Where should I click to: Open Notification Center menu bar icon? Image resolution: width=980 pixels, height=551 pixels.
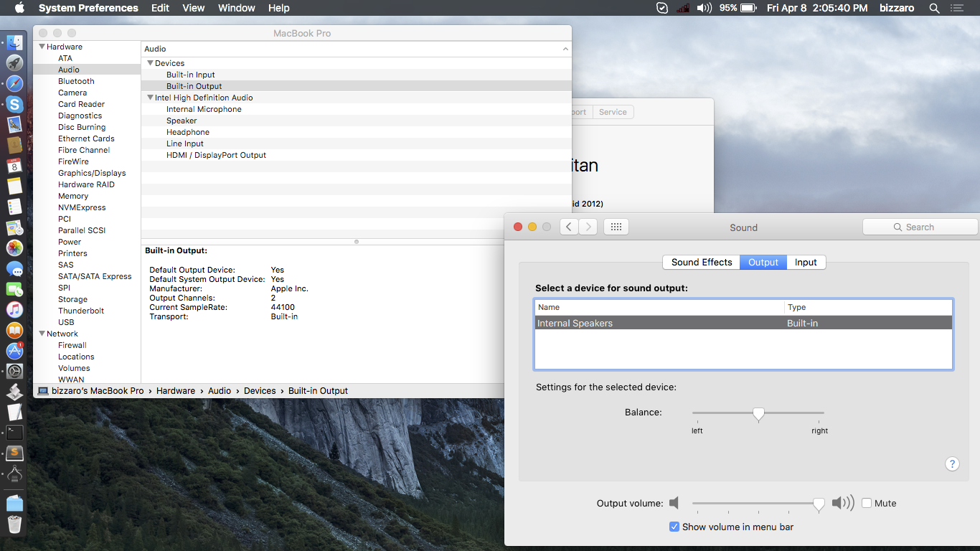click(x=957, y=8)
